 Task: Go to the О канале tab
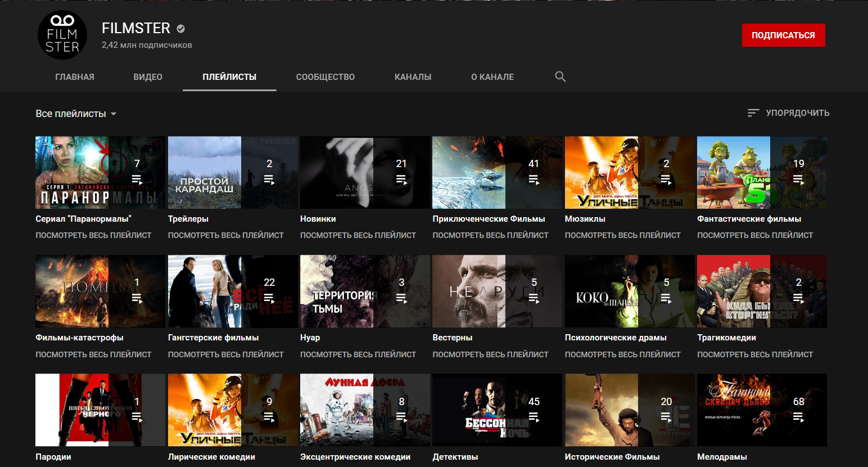pyautogui.click(x=492, y=77)
